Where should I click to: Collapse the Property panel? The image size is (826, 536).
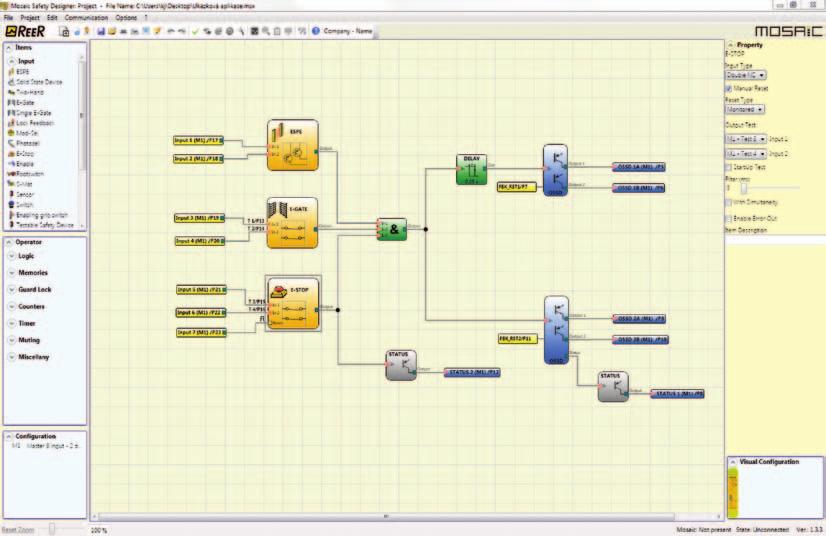731,45
